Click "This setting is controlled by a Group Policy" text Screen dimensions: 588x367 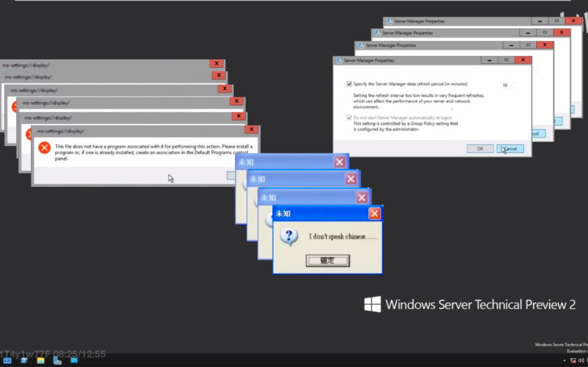pyautogui.click(x=405, y=126)
